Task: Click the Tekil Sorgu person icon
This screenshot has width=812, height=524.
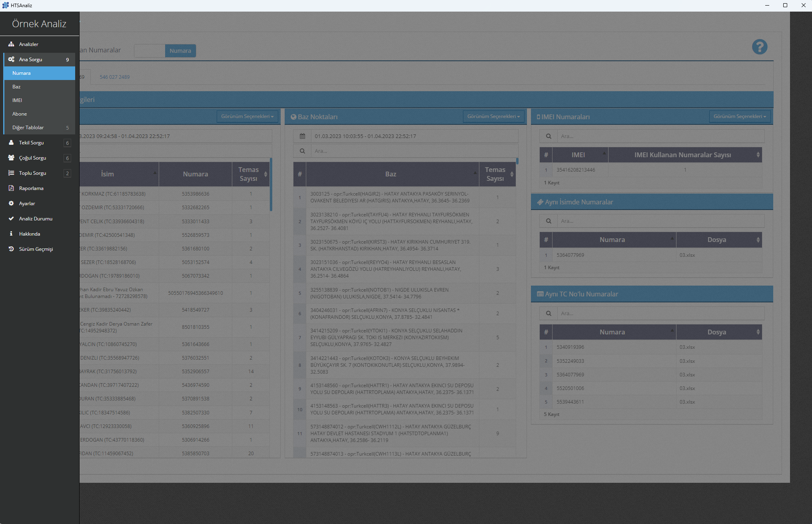Action: [11, 143]
